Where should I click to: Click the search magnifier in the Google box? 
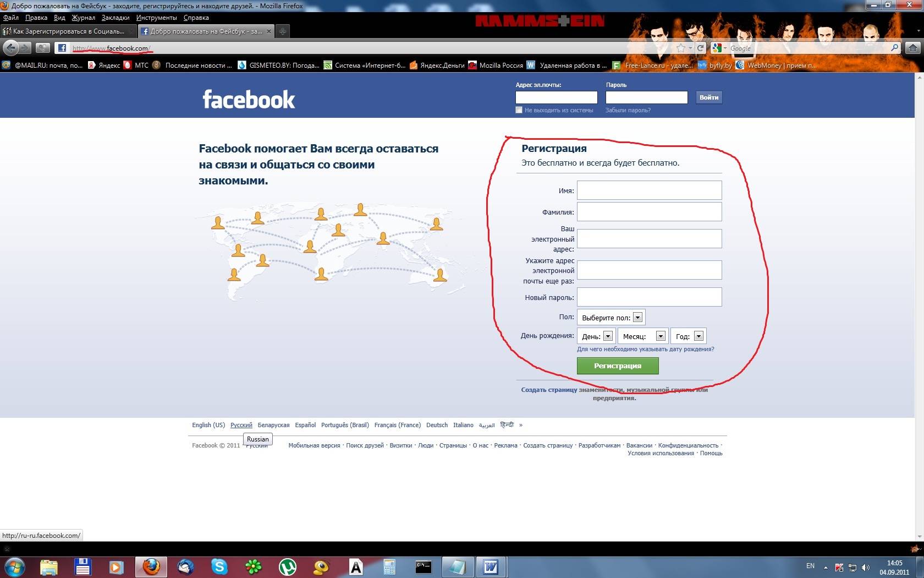[x=895, y=48]
